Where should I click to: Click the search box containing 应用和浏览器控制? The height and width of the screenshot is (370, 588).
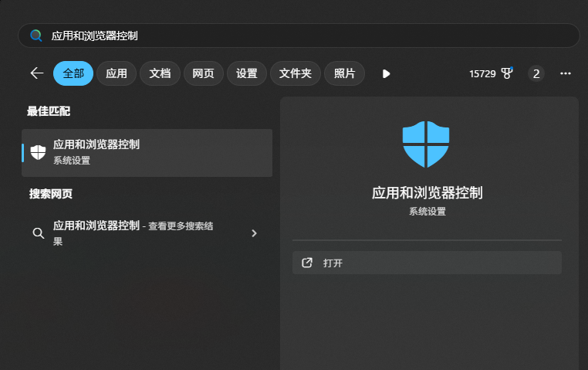pyautogui.click(x=299, y=36)
